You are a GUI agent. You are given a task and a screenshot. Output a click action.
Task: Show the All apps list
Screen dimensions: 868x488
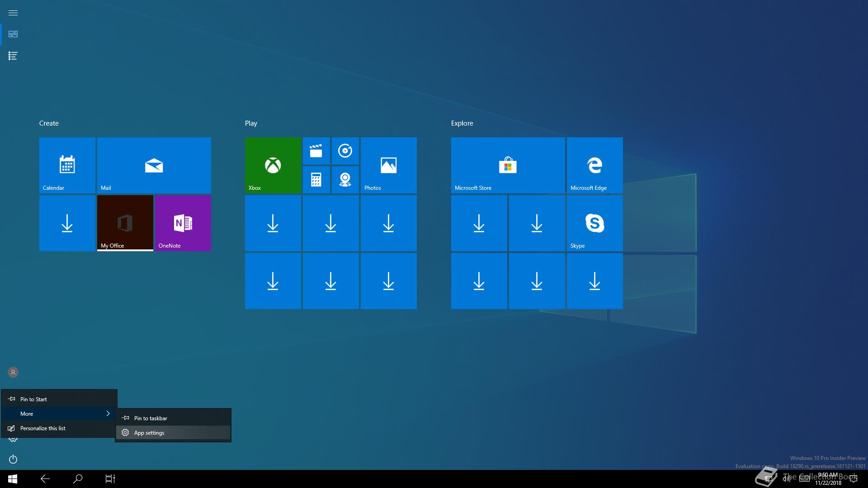[13, 56]
